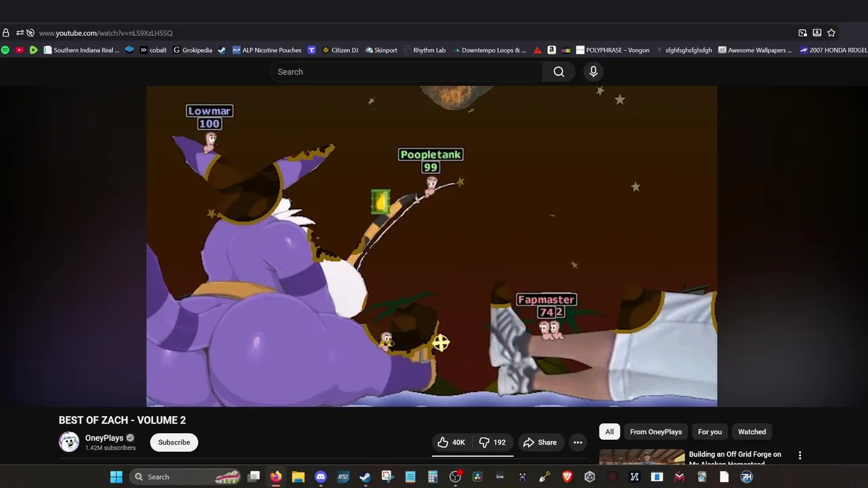The width and height of the screenshot is (868, 488).
Task: Click the video player area to pause
Action: (431, 246)
